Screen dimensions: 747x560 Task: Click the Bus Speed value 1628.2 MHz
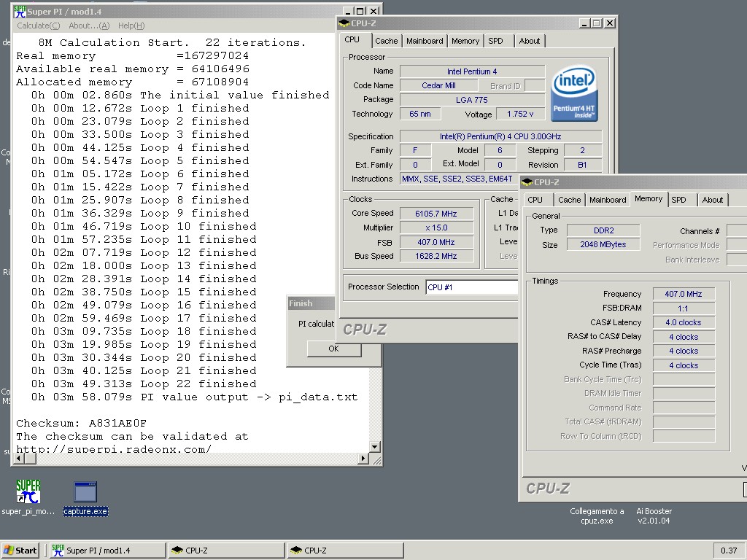click(436, 256)
